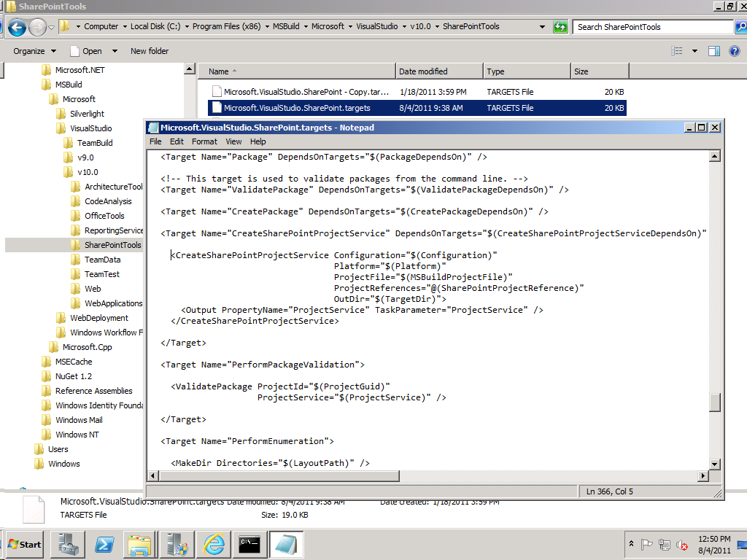Open the Organize dropdown menu
The height and width of the screenshot is (560, 747).
pos(34,51)
